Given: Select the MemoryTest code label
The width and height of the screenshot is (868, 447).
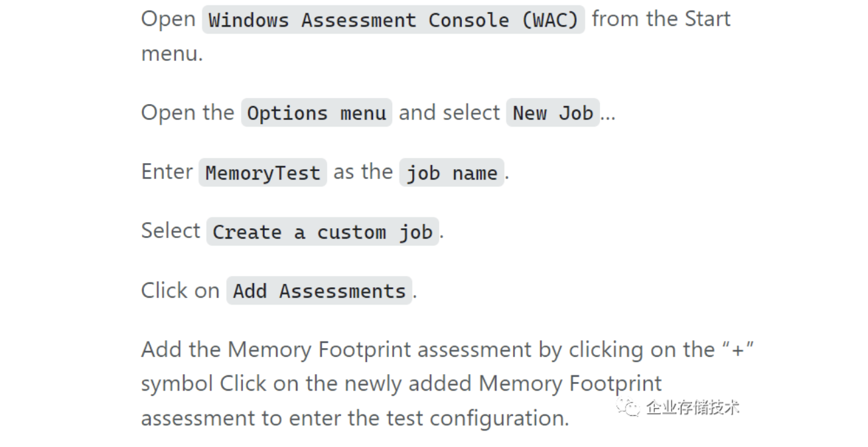Looking at the screenshot, I should (263, 173).
